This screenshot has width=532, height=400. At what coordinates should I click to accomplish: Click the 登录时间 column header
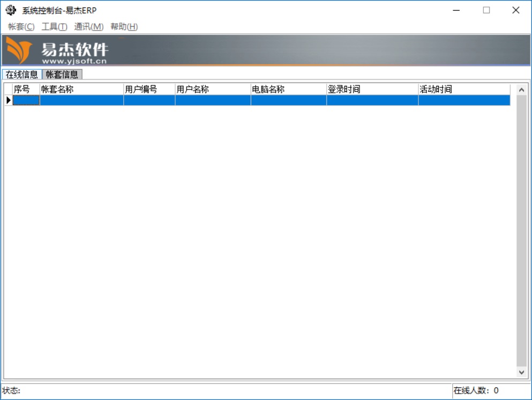tap(372, 90)
